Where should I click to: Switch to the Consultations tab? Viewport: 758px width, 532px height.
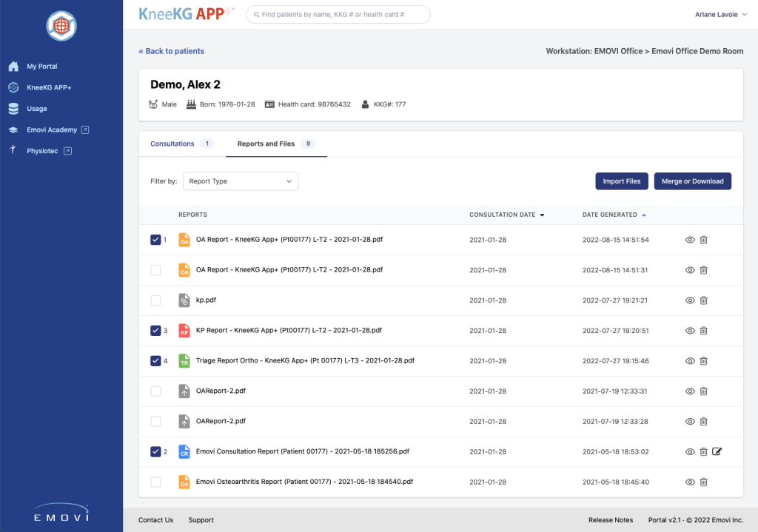(x=182, y=144)
